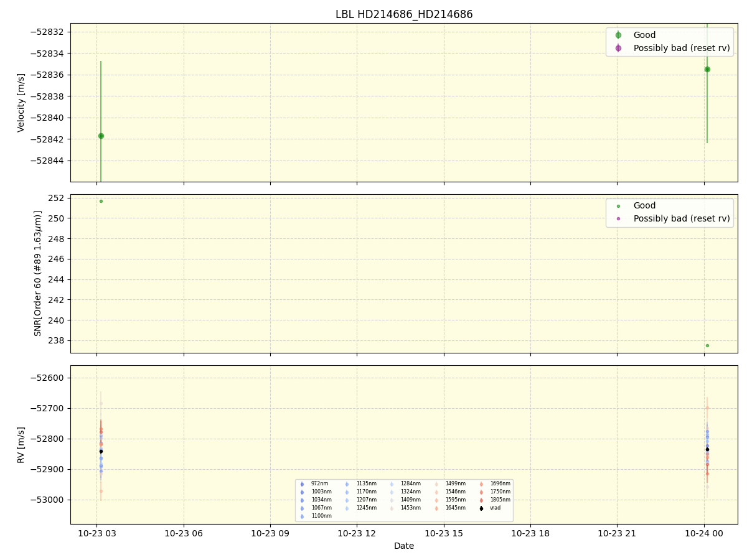Click the 1067nm legend entry
Screen dimensions: 747x560
(x=315, y=508)
